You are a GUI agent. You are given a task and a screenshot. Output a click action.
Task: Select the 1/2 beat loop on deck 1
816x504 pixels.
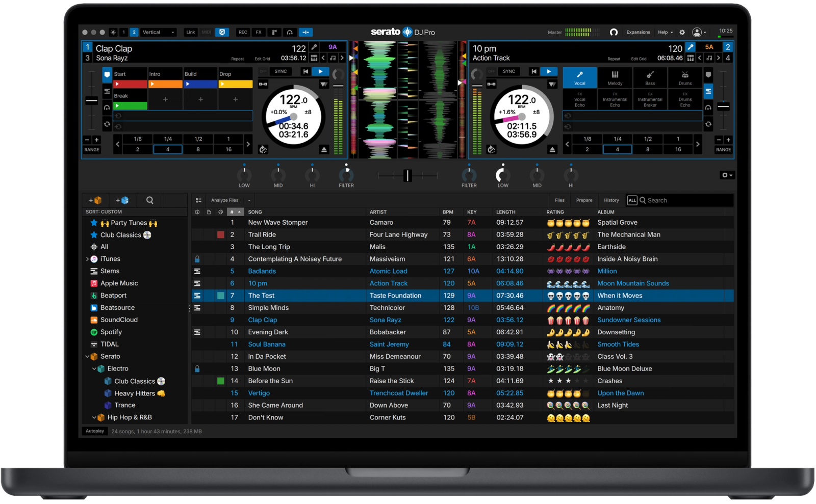198,139
